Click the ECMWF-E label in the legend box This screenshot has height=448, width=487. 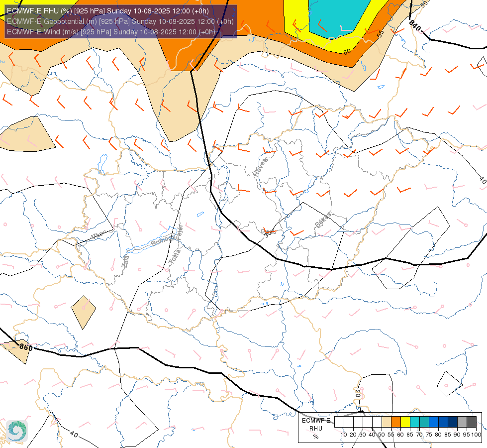316,420
